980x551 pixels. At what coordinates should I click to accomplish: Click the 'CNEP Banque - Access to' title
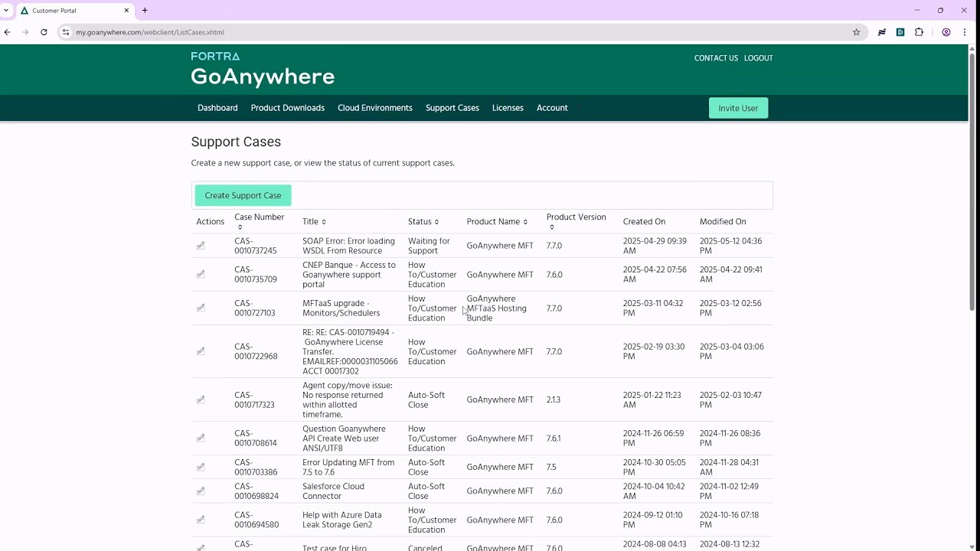[349, 274]
